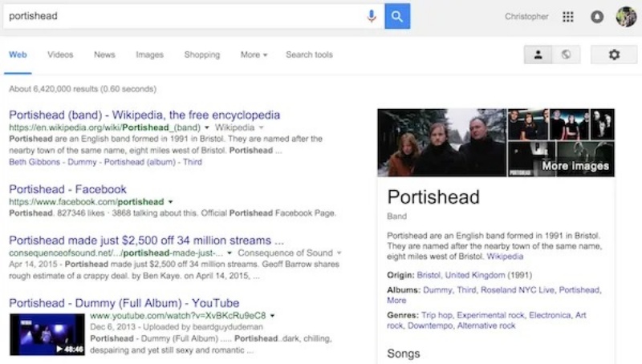Open Portishead - Dummy YouTube result

124,303
